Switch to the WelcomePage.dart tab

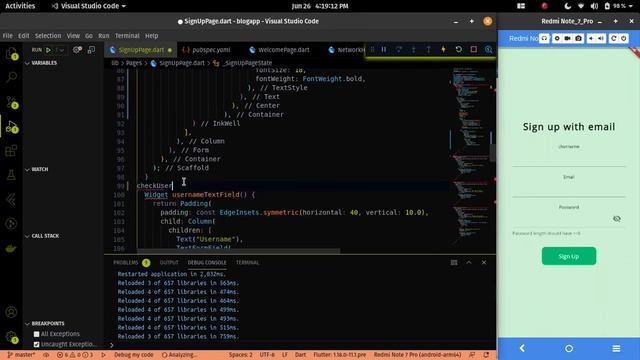(x=280, y=50)
